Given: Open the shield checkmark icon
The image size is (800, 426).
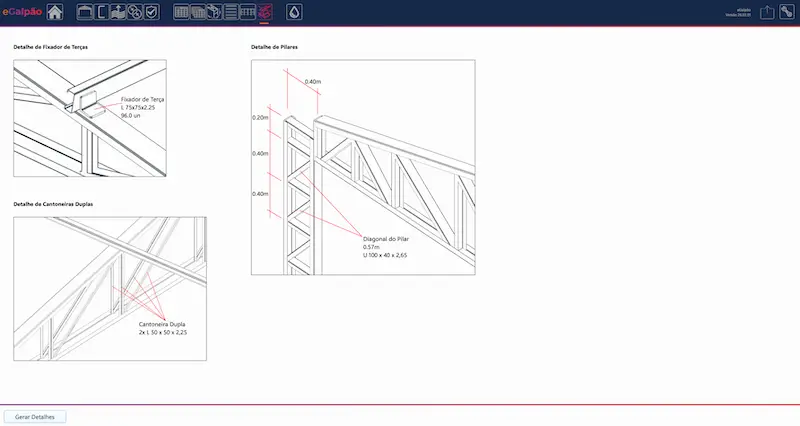Looking at the screenshot, I should pyautogui.click(x=152, y=12).
